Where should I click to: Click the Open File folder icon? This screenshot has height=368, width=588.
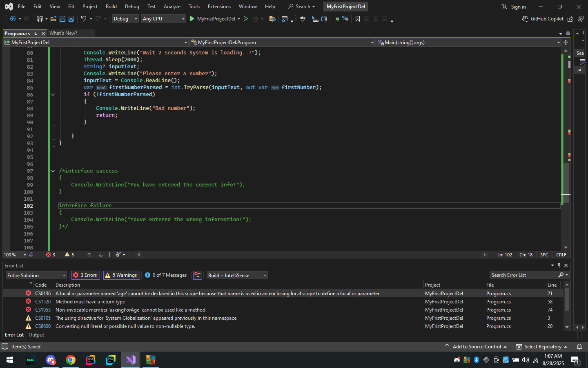pyautogui.click(x=53, y=19)
